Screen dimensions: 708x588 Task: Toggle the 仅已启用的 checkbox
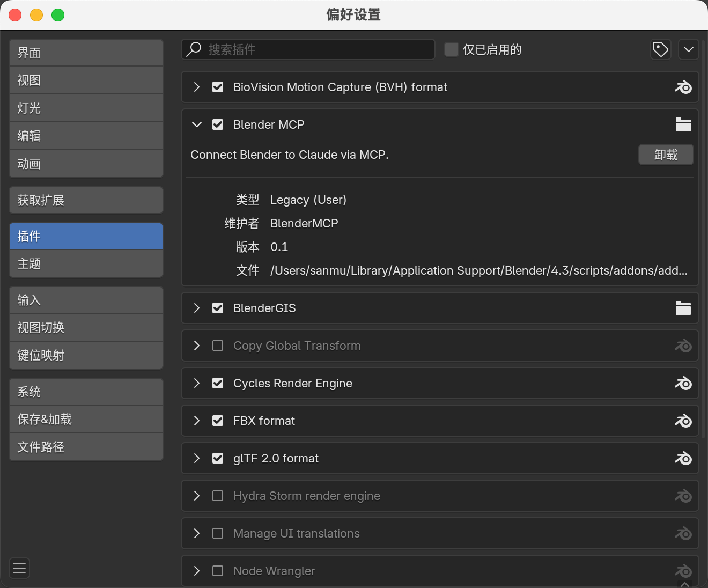[452, 49]
